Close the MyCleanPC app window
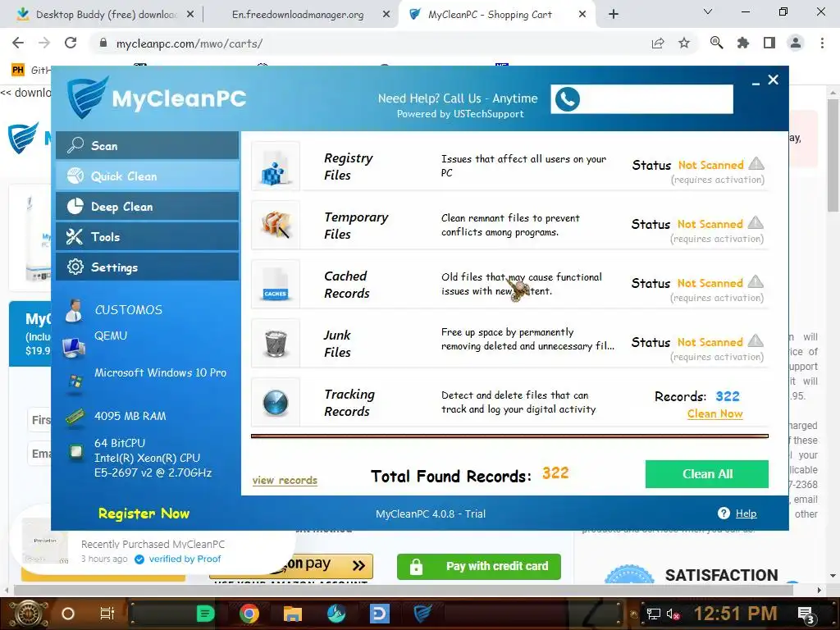840x630 pixels. point(773,80)
